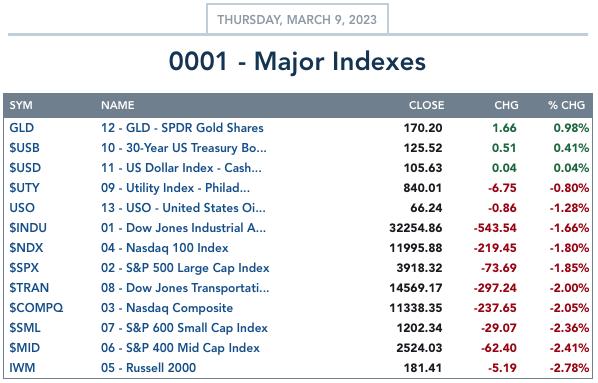Open 03 - Nasdaq Composite link

(x=167, y=308)
